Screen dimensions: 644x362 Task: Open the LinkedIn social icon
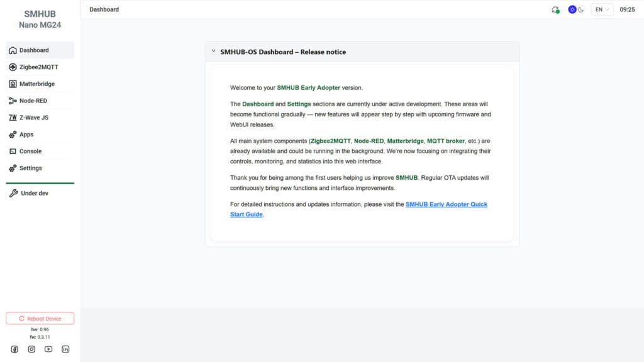[x=65, y=349]
